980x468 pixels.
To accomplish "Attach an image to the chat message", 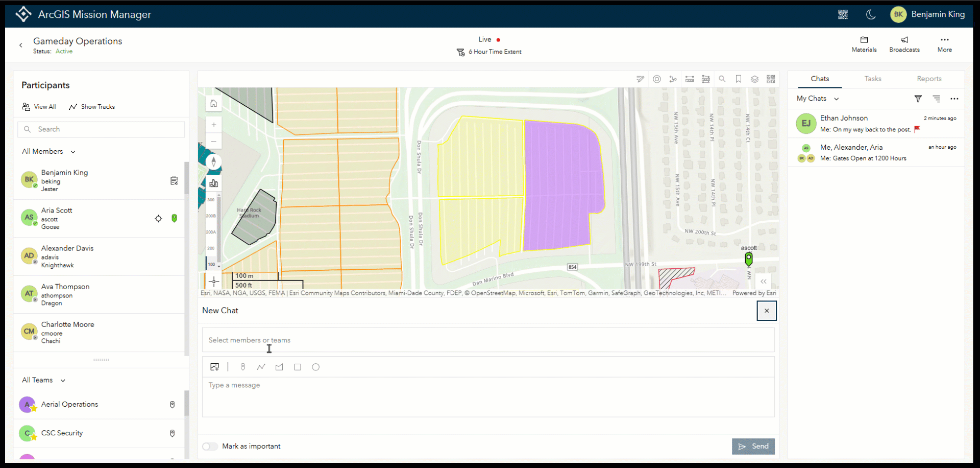I will pos(215,367).
